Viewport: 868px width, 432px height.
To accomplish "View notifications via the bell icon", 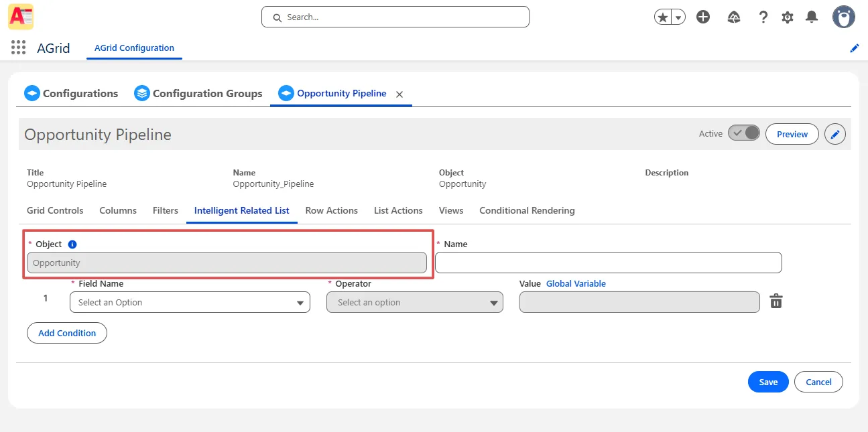I will tap(812, 17).
